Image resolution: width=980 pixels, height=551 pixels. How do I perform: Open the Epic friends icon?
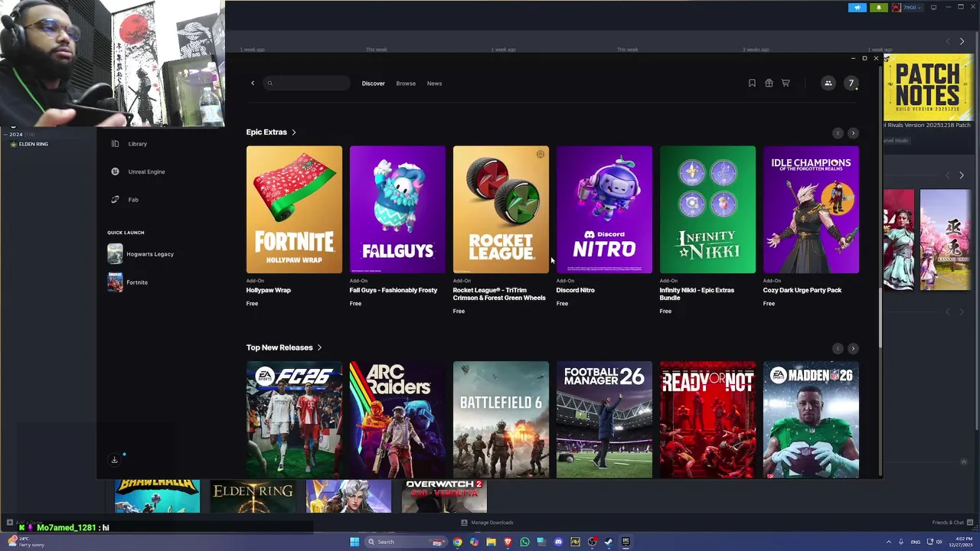828,83
